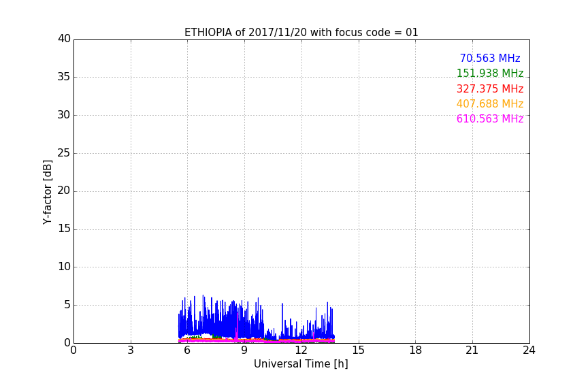Screen dimensions: 588x392
Task: Click the x-axis tick label 6
Action: click(187, 350)
